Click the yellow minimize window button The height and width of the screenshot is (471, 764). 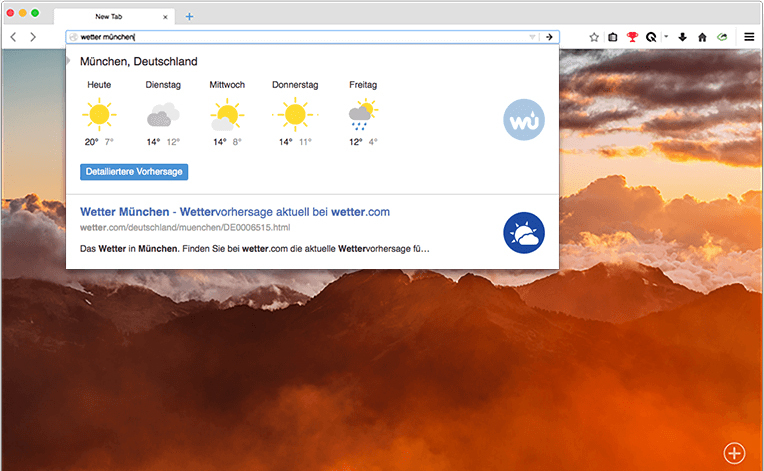(x=22, y=13)
